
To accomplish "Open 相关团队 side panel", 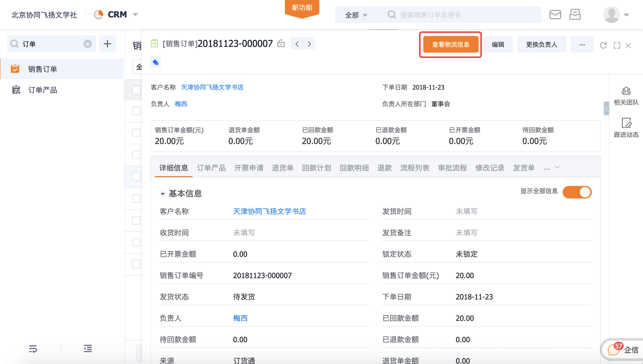I will (626, 96).
